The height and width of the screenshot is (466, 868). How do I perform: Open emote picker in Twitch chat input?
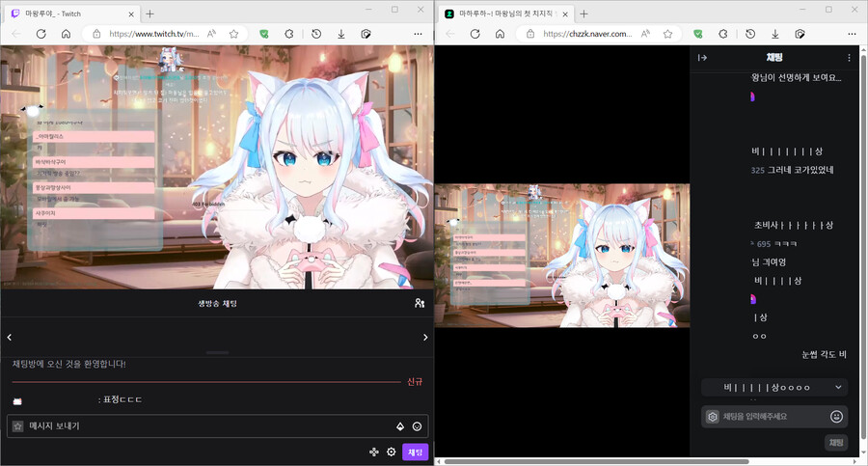coord(417,426)
